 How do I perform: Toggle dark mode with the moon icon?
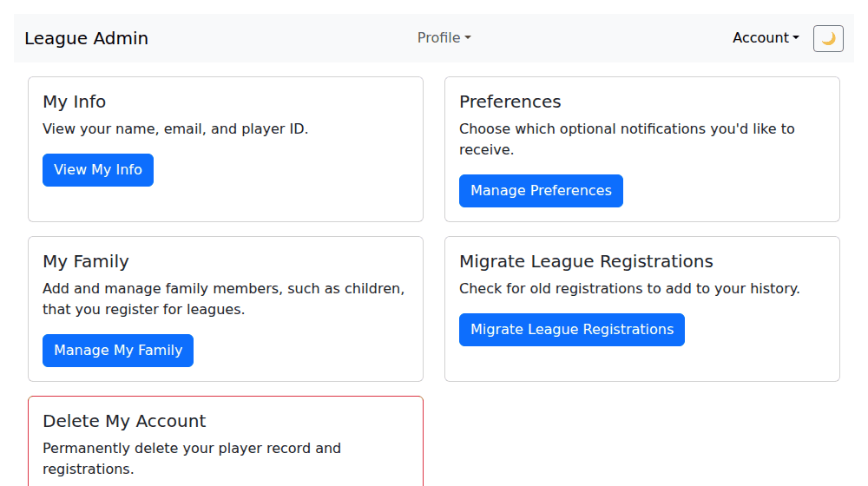coord(827,38)
